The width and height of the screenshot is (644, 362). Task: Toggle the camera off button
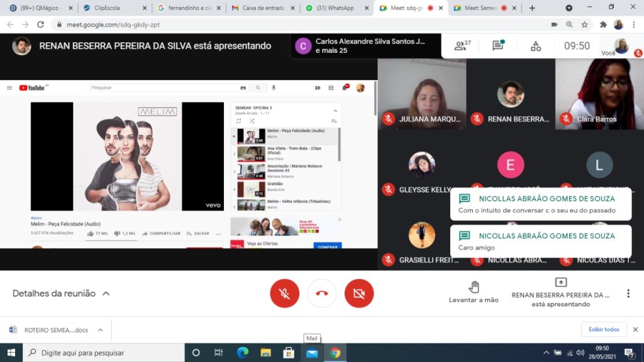[359, 293]
